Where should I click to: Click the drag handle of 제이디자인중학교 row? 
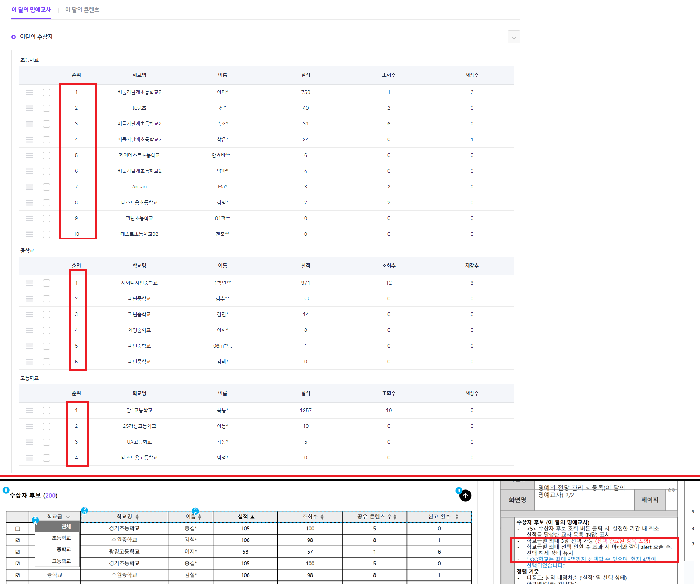click(29, 283)
